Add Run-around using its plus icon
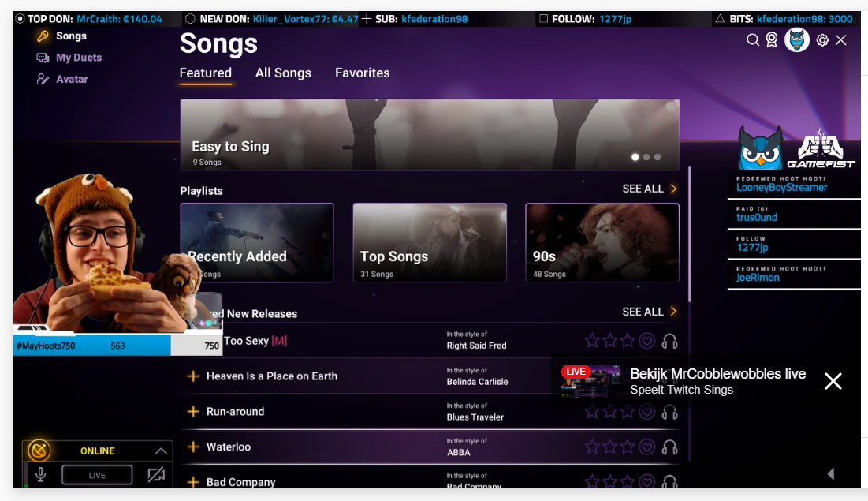Image resolution: width=868 pixels, height=501 pixels. [192, 412]
